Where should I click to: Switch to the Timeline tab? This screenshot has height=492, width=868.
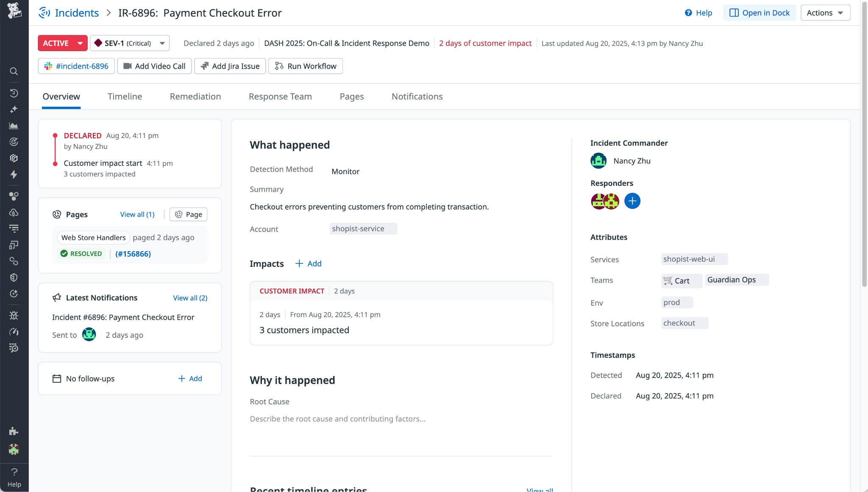click(125, 97)
